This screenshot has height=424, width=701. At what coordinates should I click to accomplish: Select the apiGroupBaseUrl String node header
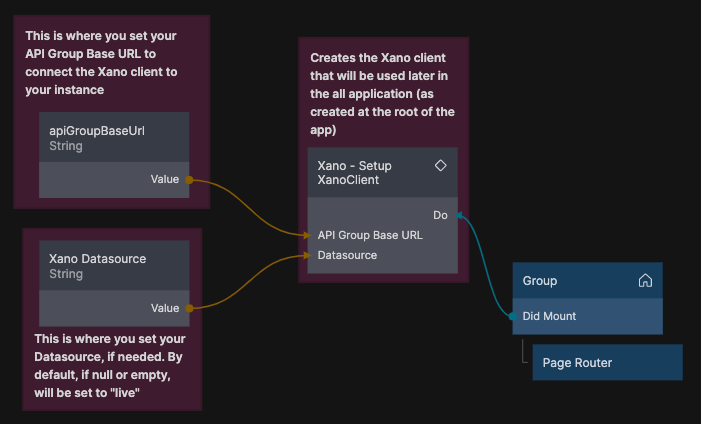pos(113,138)
